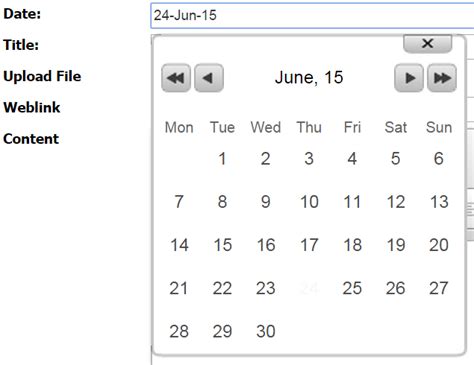Choose June 30 in the date picker
This screenshot has width=474, height=365.
tap(266, 331)
